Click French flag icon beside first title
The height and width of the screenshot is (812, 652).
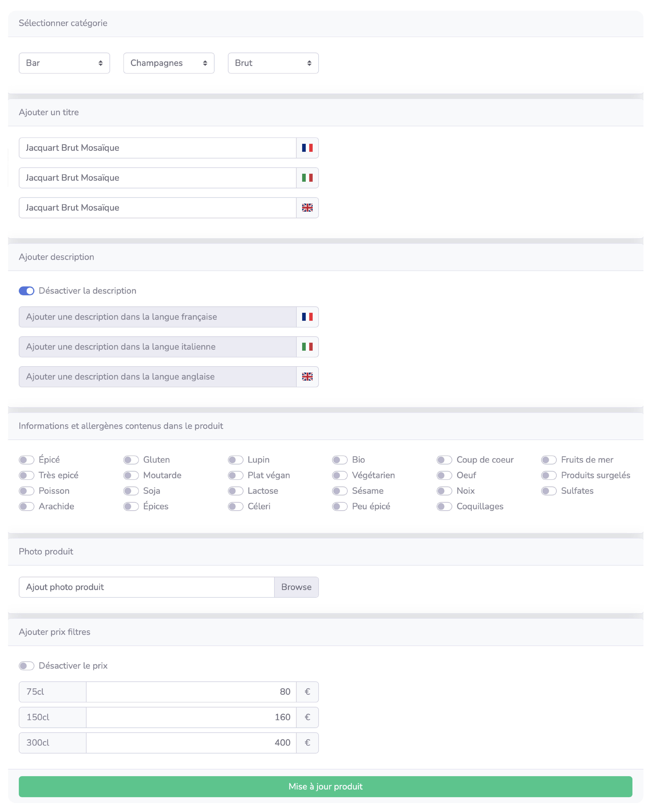tap(307, 148)
